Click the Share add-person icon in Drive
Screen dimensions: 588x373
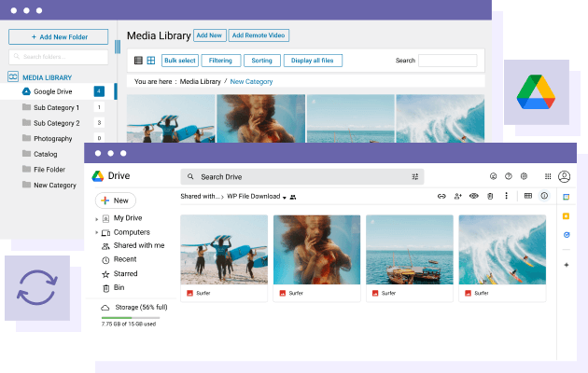point(458,196)
